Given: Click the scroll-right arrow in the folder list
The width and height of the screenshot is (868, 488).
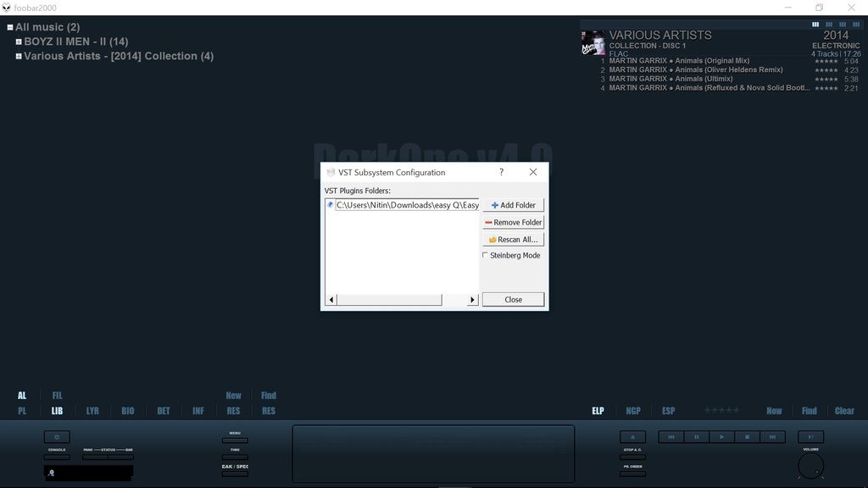Looking at the screenshot, I should coord(472,300).
